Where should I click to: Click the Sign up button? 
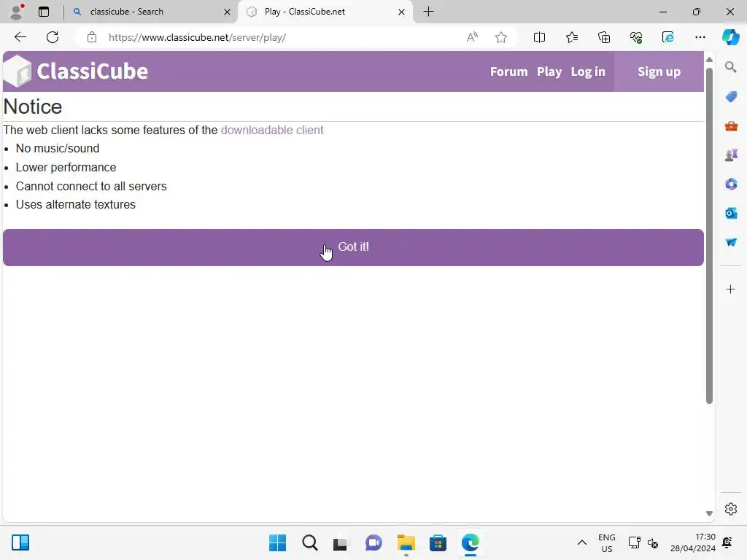click(659, 71)
